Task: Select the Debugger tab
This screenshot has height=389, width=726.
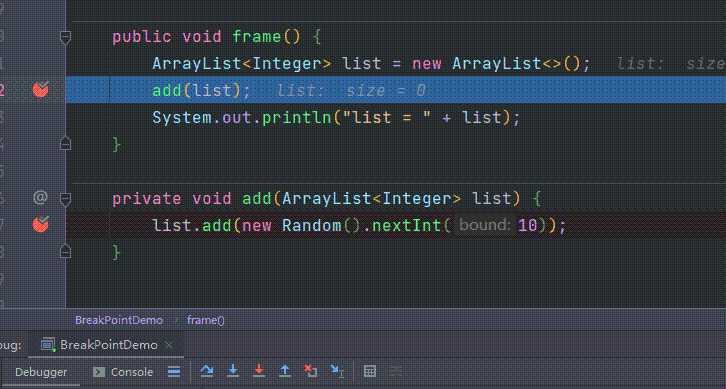Action: tap(41, 372)
